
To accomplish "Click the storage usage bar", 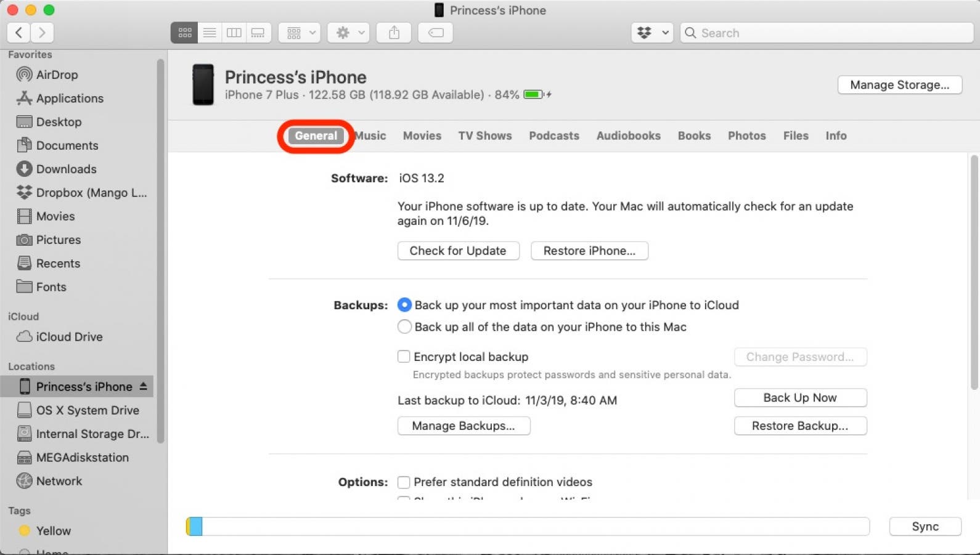I will click(x=528, y=527).
